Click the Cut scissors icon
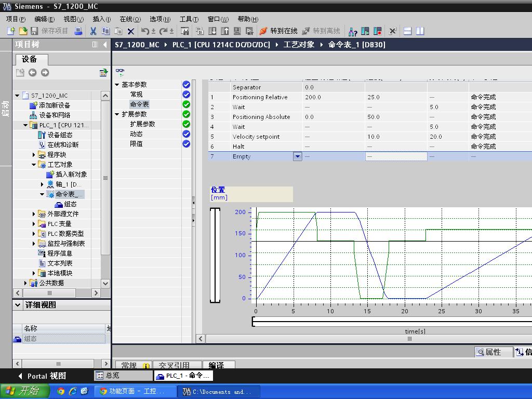The image size is (532, 399). [x=94, y=31]
